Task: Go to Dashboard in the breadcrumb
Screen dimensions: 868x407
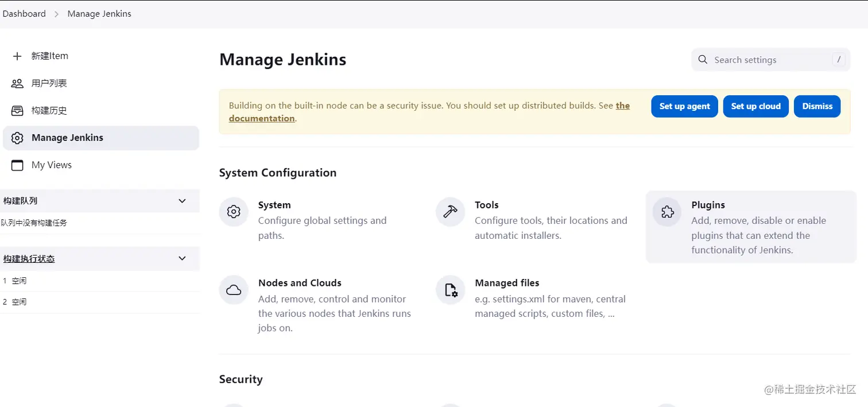Action: click(x=24, y=14)
